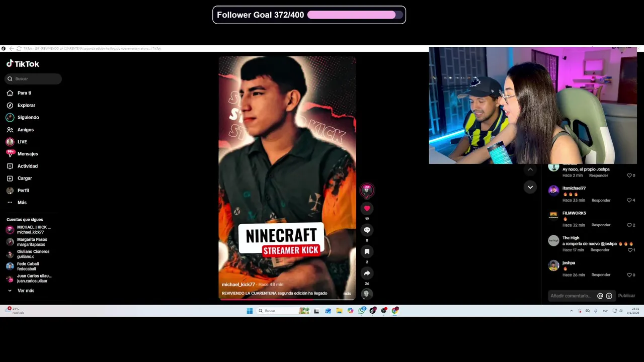Expand video caption with más
The width and height of the screenshot is (644, 362).
[347, 293]
